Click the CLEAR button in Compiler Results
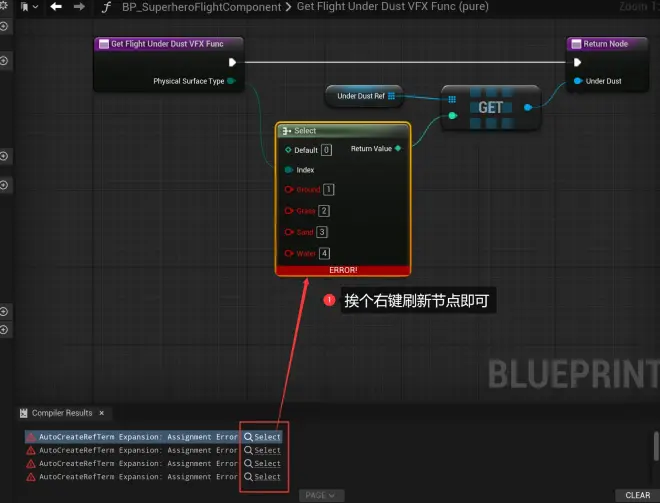Image resolution: width=660 pixels, height=503 pixels. 637,495
